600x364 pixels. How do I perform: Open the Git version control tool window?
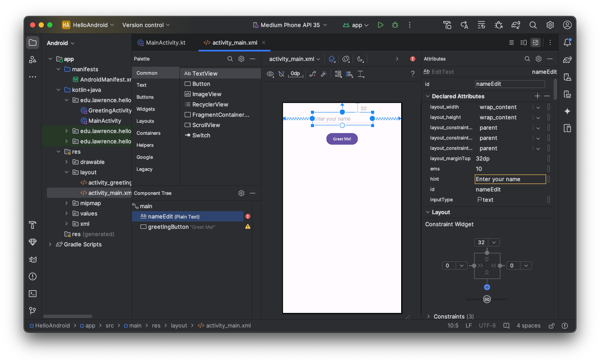click(33, 310)
